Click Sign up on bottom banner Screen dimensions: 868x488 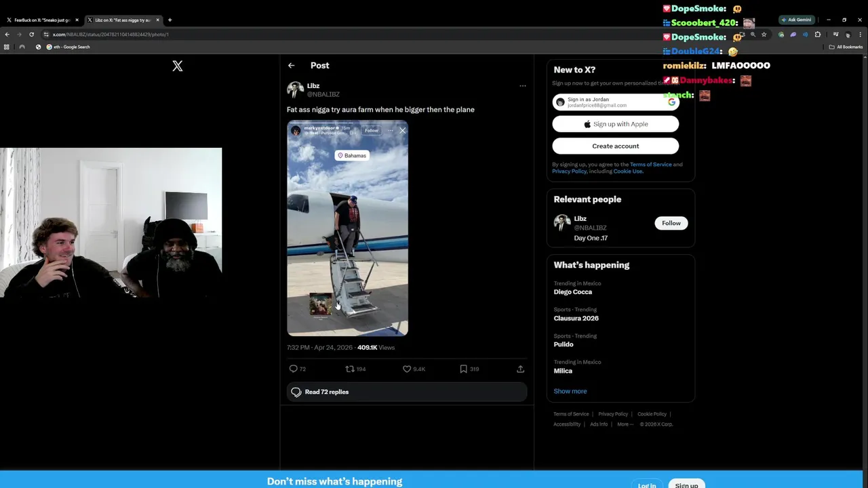coord(686,485)
